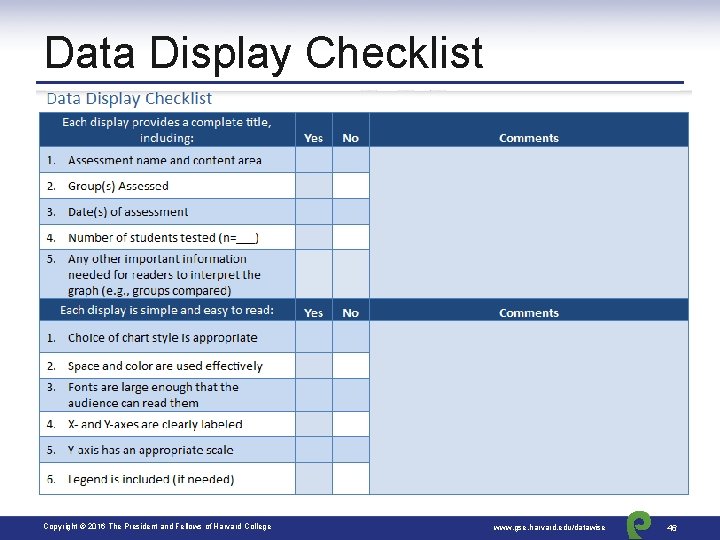Select 'Space and color are used effectively' text
Screen dimensions: 720x540
pos(165,366)
